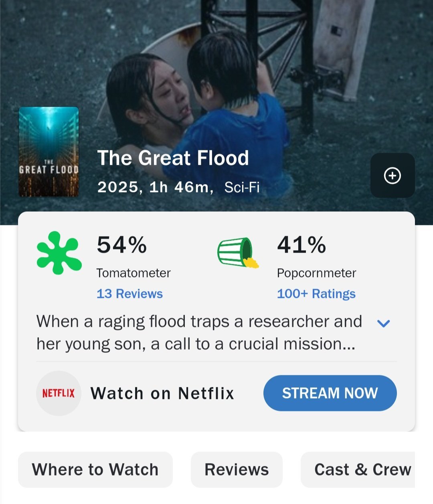The width and height of the screenshot is (433, 504).
Task: Tap The Great Flood movie title
Action: tap(173, 158)
